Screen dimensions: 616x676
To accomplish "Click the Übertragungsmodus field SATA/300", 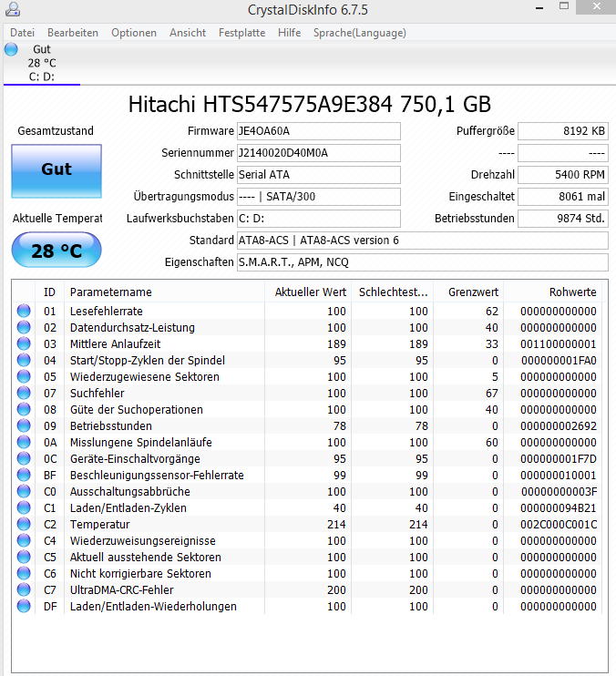I will click(319, 197).
